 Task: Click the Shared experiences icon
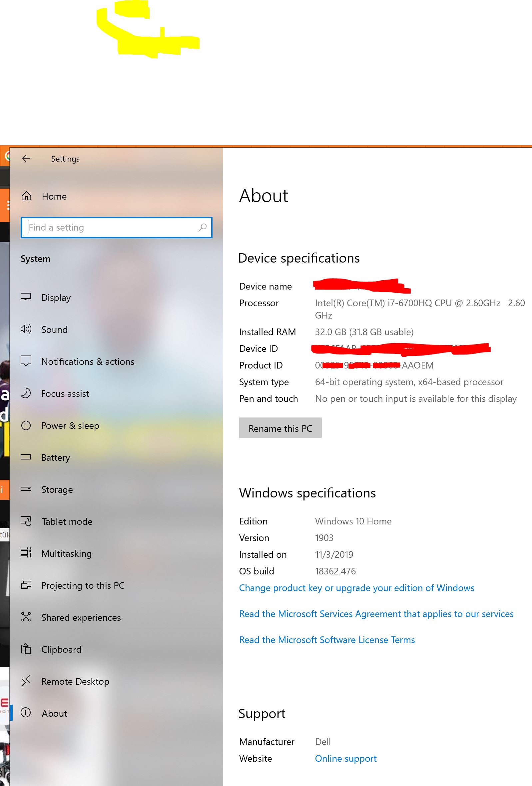click(26, 617)
